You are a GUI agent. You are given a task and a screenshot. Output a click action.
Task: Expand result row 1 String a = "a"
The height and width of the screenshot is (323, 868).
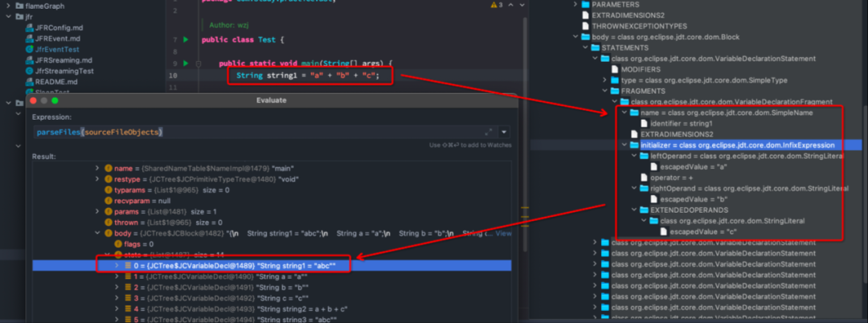[x=117, y=276]
